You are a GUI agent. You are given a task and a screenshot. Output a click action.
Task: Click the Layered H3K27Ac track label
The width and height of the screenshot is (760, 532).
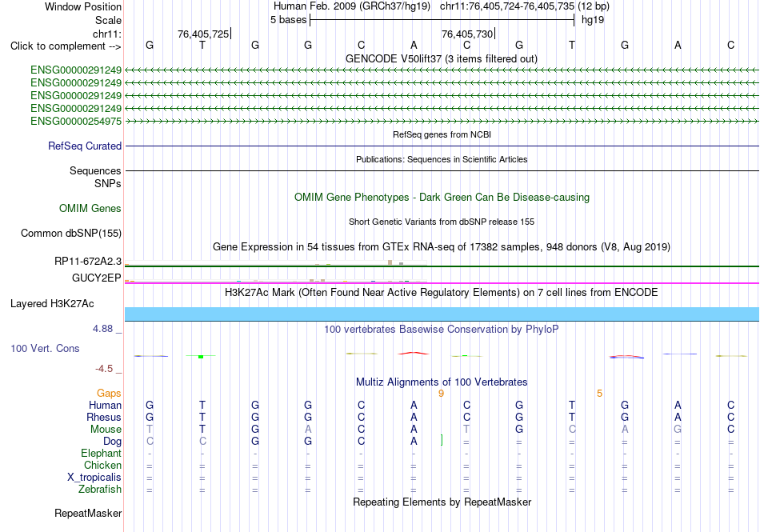tap(52, 304)
